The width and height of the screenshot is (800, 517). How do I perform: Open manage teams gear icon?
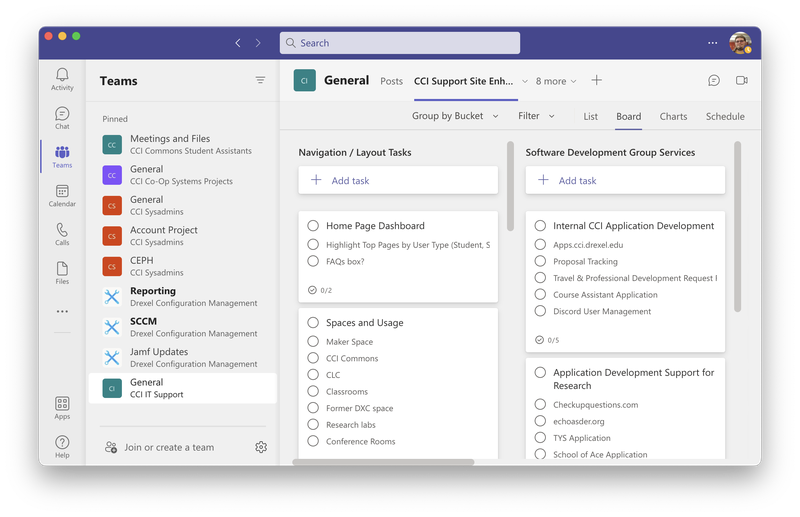point(261,447)
